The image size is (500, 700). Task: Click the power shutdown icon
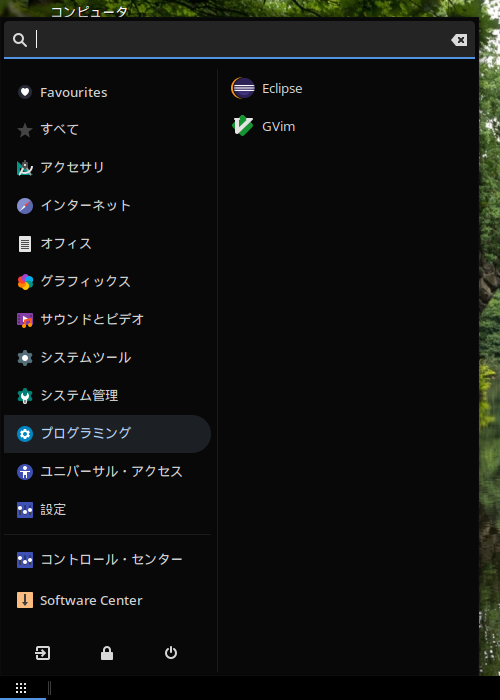(x=171, y=653)
